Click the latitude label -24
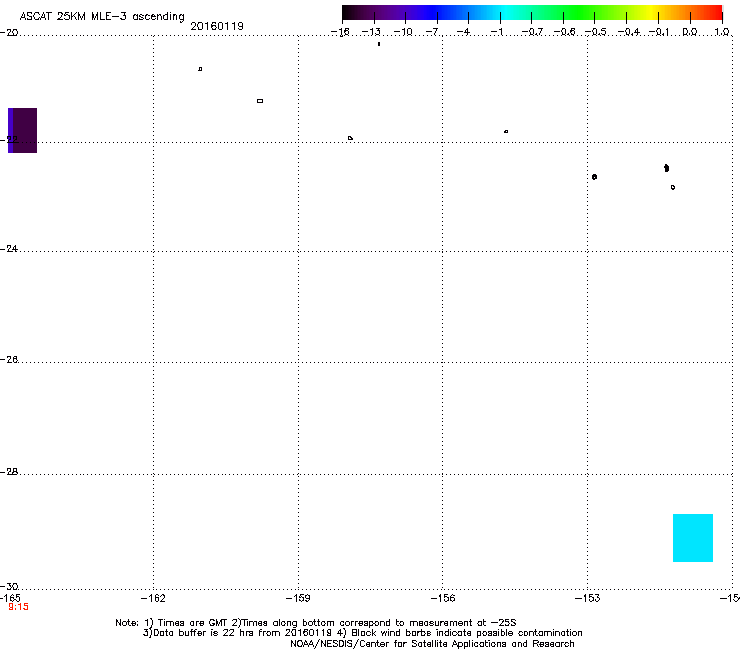This screenshot has width=740, height=650. (9, 249)
